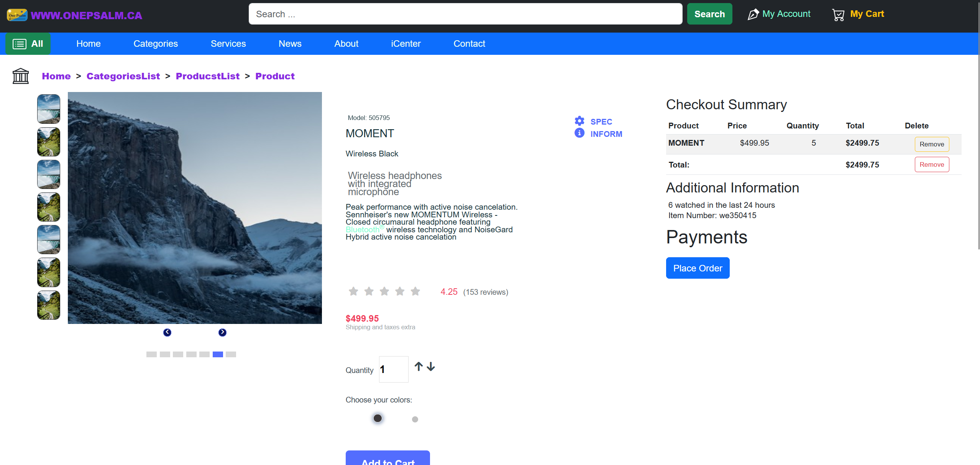The image size is (980, 465).
Task: Increase quantity with up arrow
Action: tap(419, 367)
